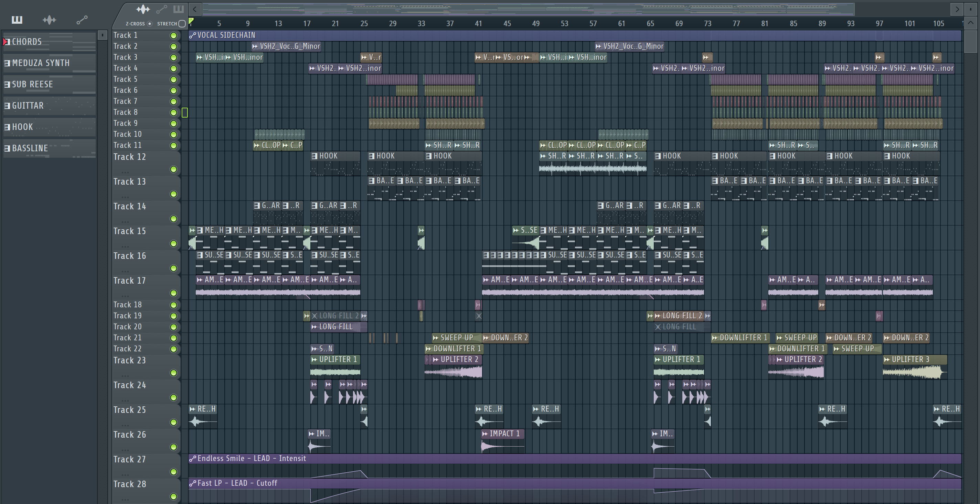Click the VOCAL SIDECHAIN automation clip

(x=575, y=35)
